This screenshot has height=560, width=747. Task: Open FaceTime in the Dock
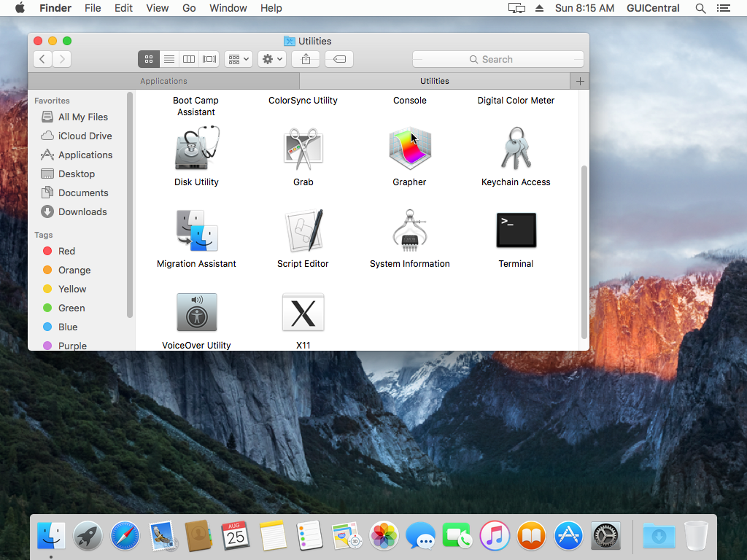pyautogui.click(x=457, y=536)
